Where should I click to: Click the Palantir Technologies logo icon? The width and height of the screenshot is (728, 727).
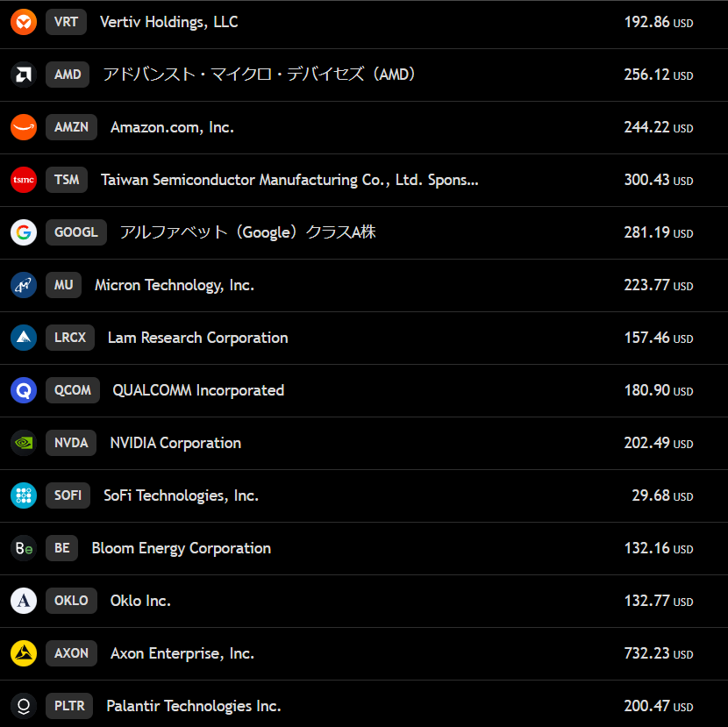click(x=24, y=706)
